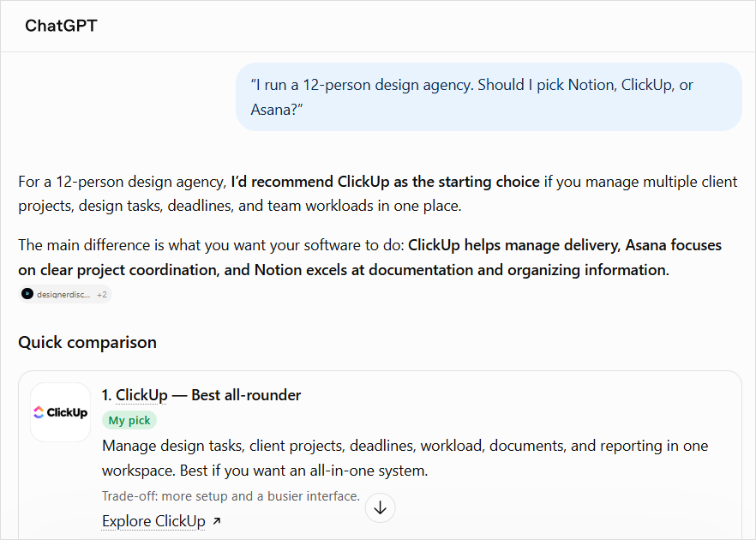Click the external arrow icon beside Explore ClickUp
The width and height of the screenshot is (756, 540).
pyautogui.click(x=217, y=521)
